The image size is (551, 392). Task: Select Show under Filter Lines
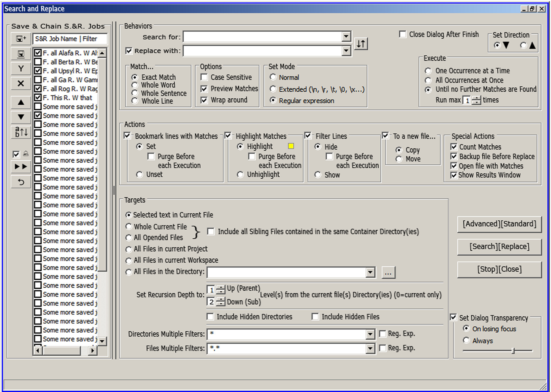point(318,175)
